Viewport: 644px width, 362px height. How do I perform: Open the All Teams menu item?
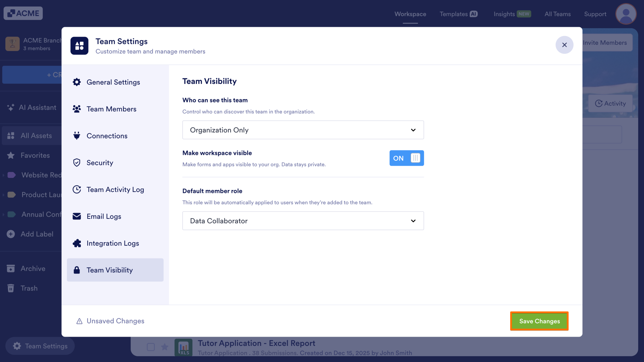point(557,14)
